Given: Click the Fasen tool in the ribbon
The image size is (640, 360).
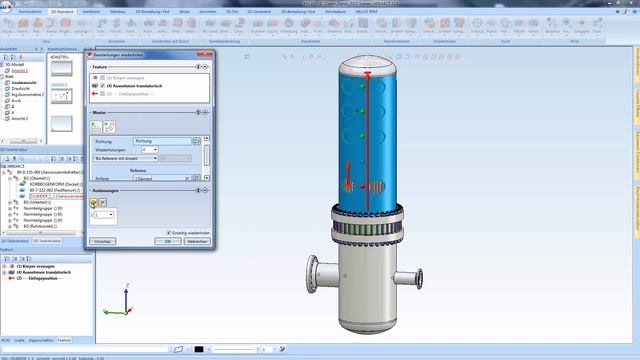Looking at the screenshot, I should pyautogui.click(x=272, y=26).
